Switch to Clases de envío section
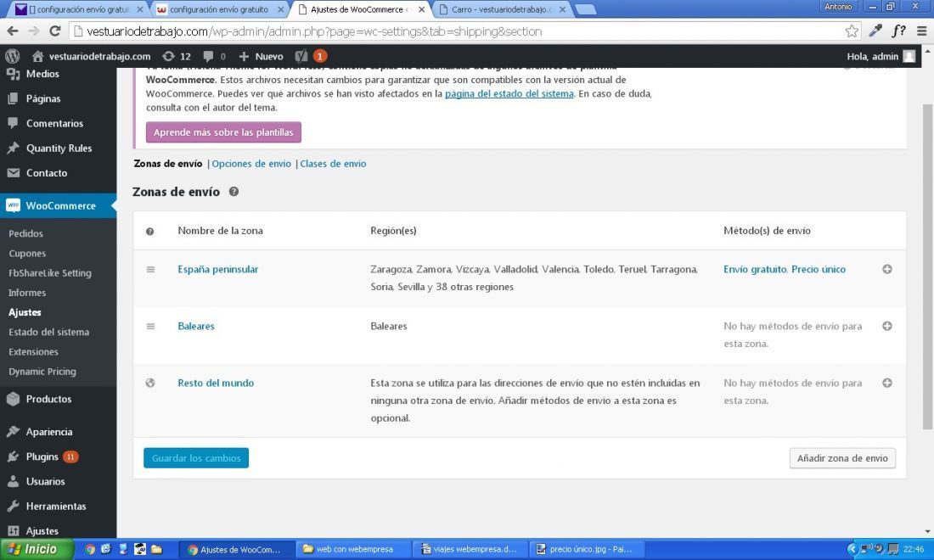Image resolution: width=934 pixels, height=560 pixels. pyautogui.click(x=333, y=164)
